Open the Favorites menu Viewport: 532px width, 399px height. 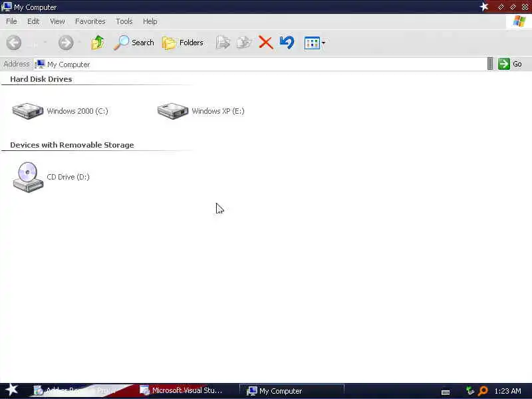[90, 21]
